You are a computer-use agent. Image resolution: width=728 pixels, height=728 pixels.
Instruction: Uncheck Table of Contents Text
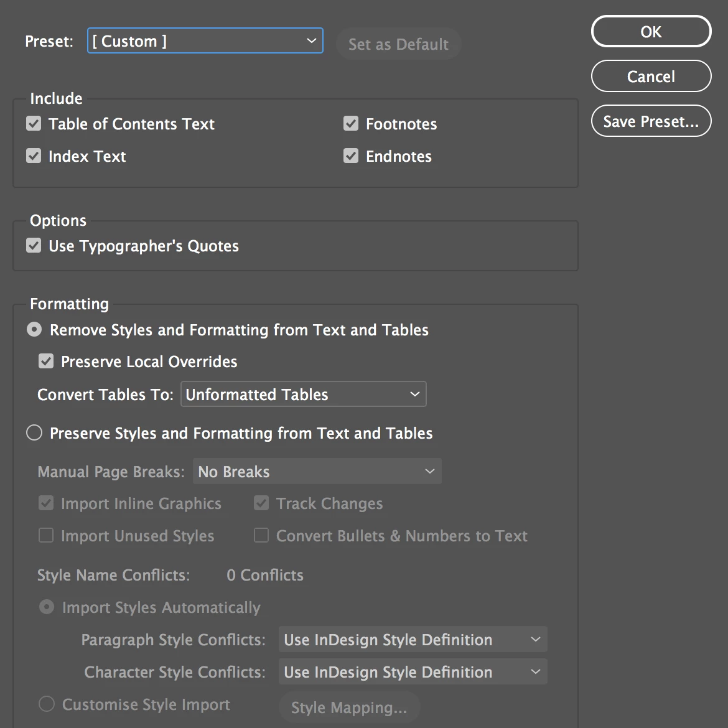(34, 124)
